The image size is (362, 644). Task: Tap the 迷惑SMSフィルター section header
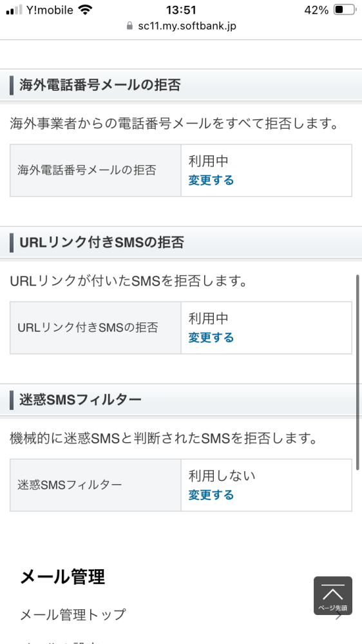pos(181,400)
